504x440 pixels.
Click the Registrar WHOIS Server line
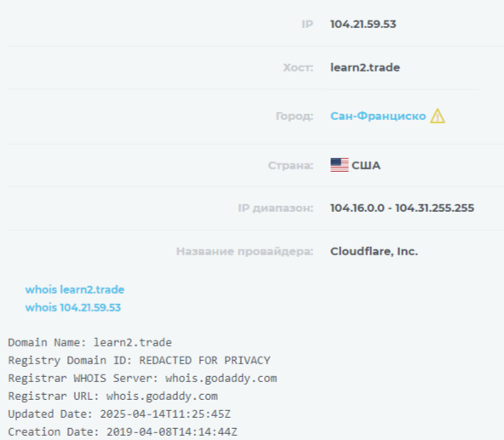pos(142,378)
